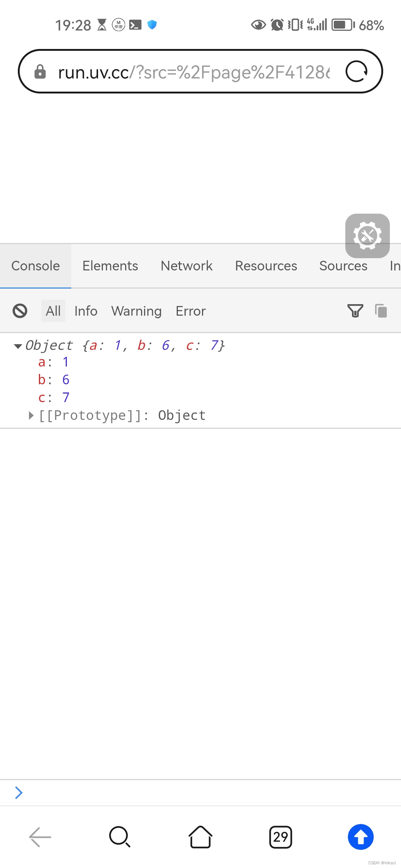Clear the console with the ban icon
The width and height of the screenshot is (401, 868).
[x=20, y=311]
